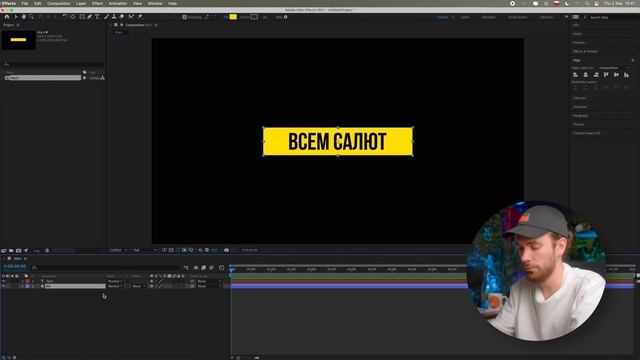640x360 pixels.
Task: Select the Brush tool
Action: click(107, 17)
